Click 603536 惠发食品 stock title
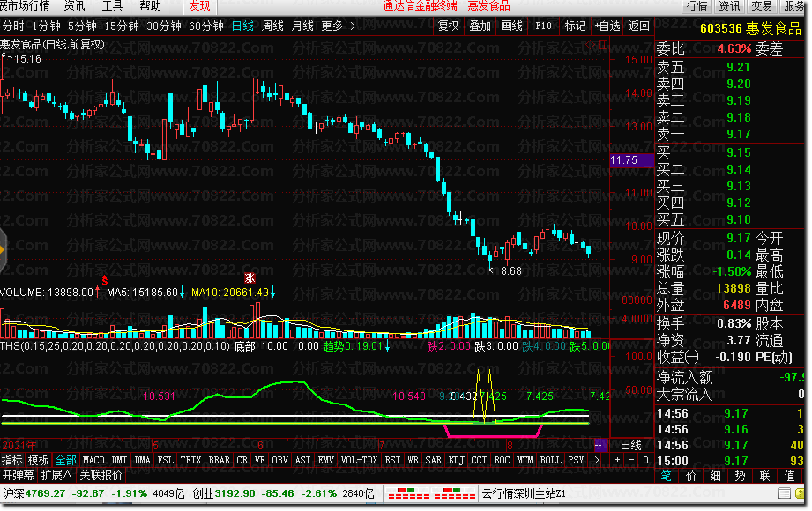This screenshot has height=511, width=812. (750, 28)
